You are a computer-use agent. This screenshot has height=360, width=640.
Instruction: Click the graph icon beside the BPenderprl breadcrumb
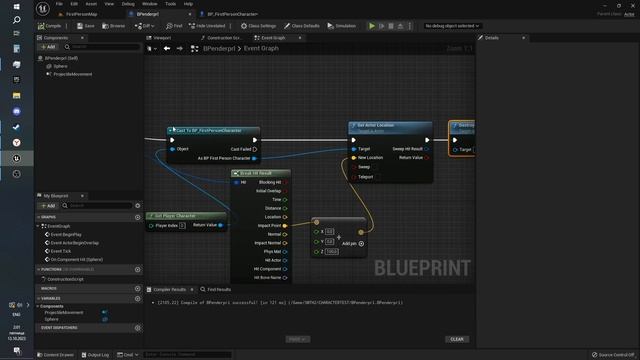tap(195, 49)
